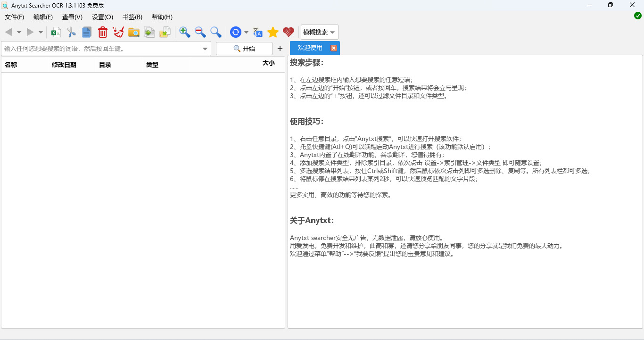
Task: Click the red heart handshake icon
Action: tap(289, 32)
